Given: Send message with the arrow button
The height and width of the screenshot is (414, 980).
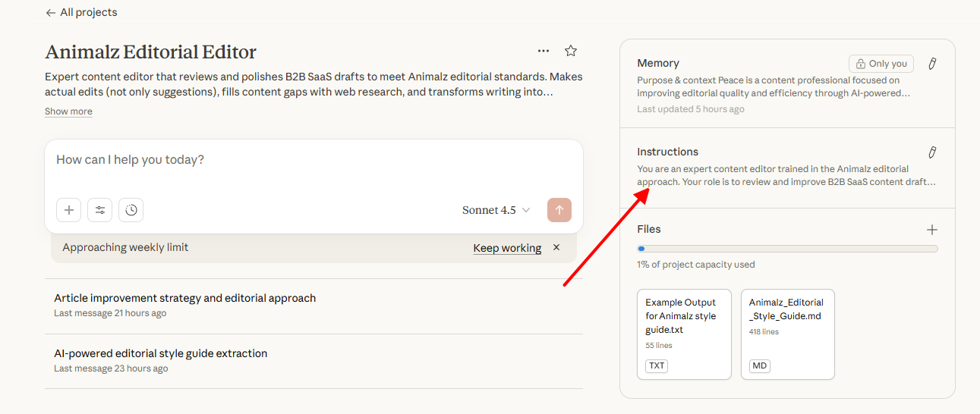Looking at the screenshot, I should pos(559,210).
